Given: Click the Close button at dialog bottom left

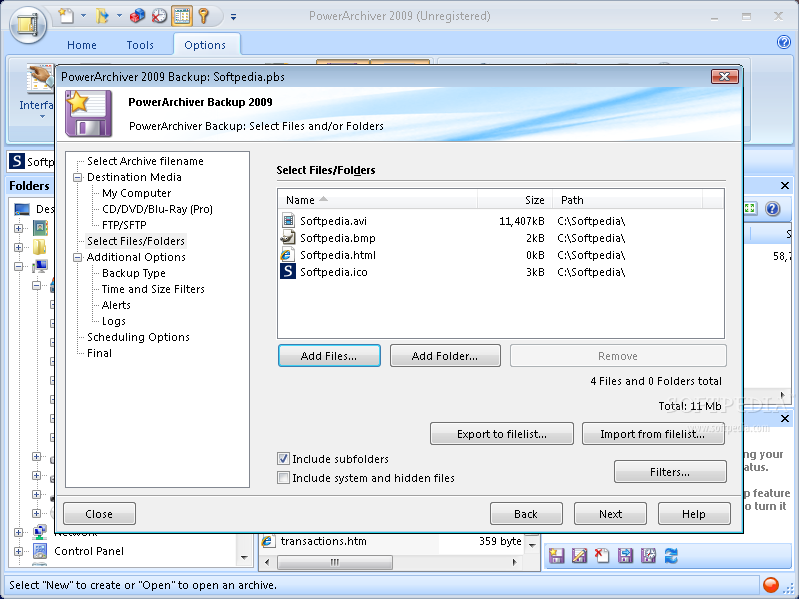Looking at the screenshot, I should [99, 513].
